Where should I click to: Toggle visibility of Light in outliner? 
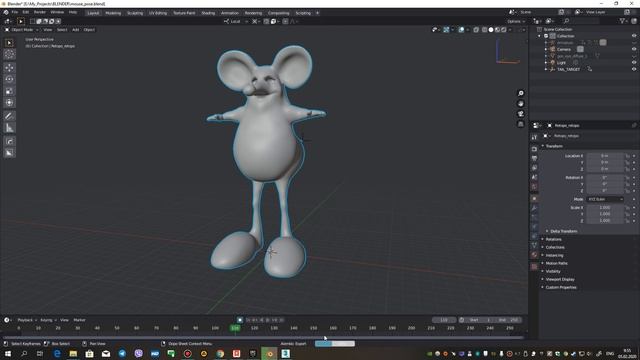click(x=634, y=63)
